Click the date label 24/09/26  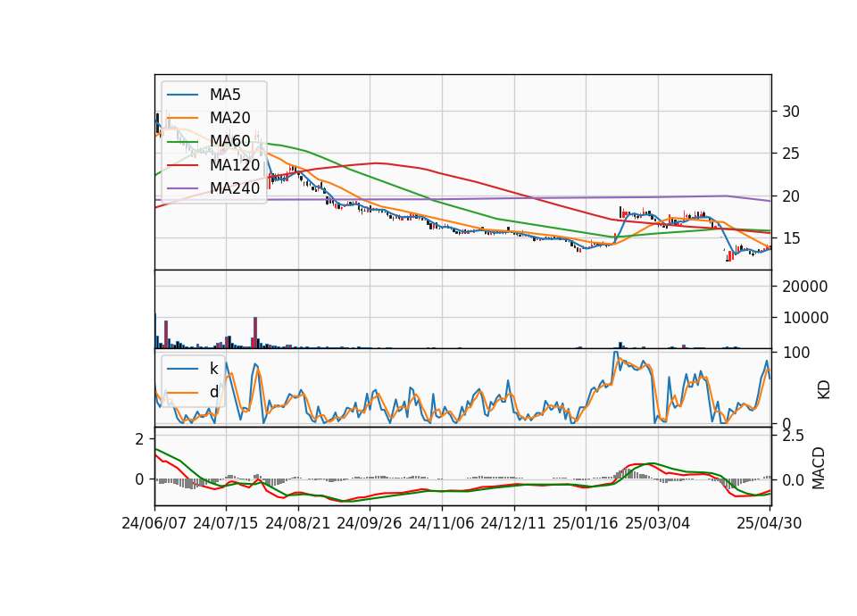click(370, 524)
